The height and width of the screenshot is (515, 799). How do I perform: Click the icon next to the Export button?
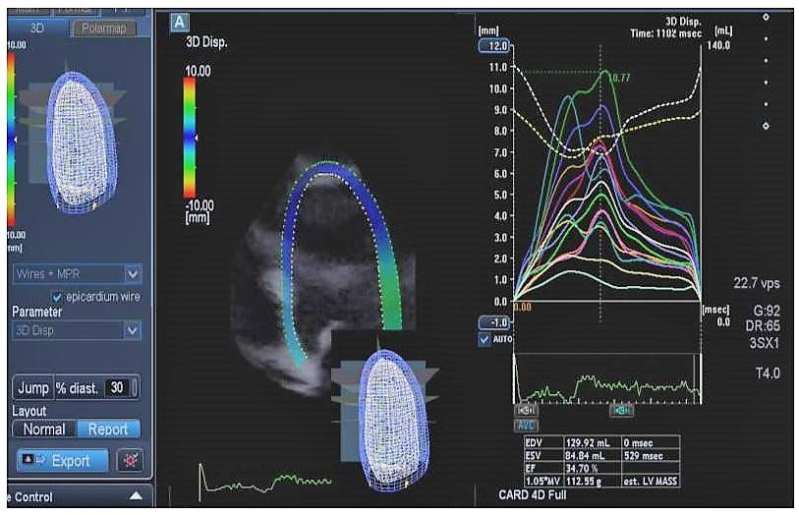point(127,460)
